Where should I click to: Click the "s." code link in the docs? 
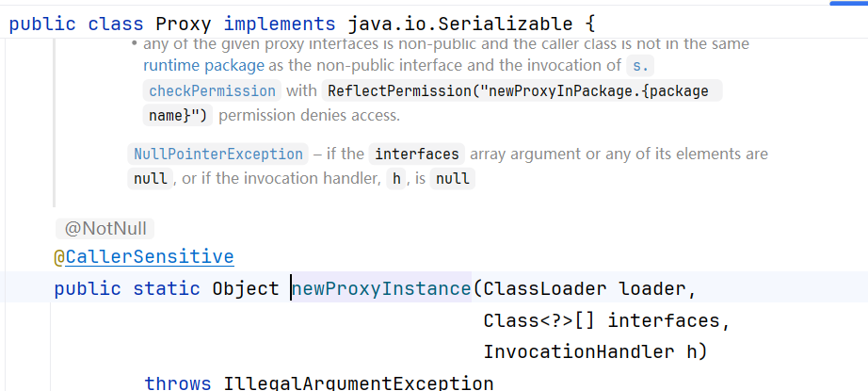click(x=639, y=66)
